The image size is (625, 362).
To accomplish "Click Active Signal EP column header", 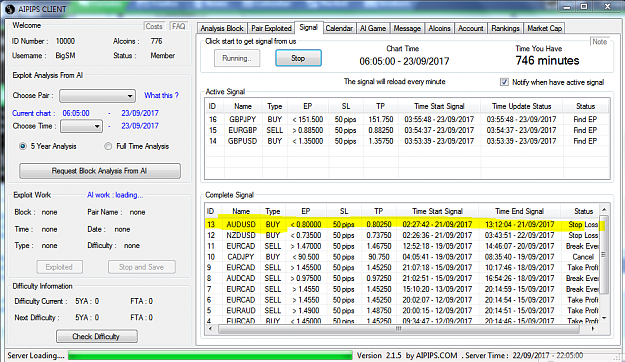I will tap(307, 106).
